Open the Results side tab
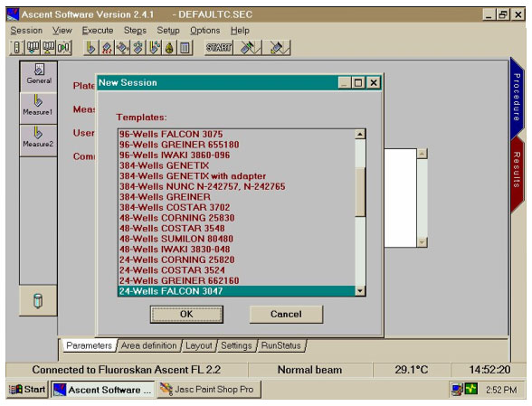The image size is (532, 406). click(x=517, y=170)
